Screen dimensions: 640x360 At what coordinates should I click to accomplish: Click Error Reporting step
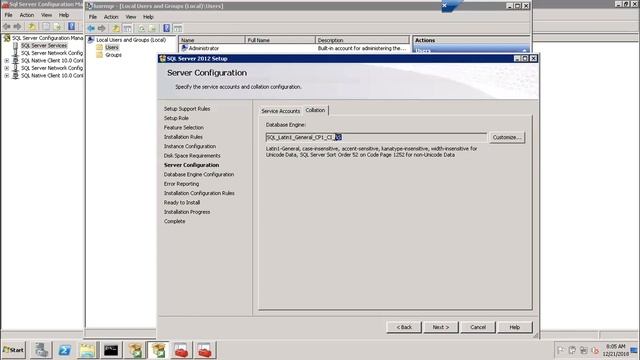click(x=181, y=184)
